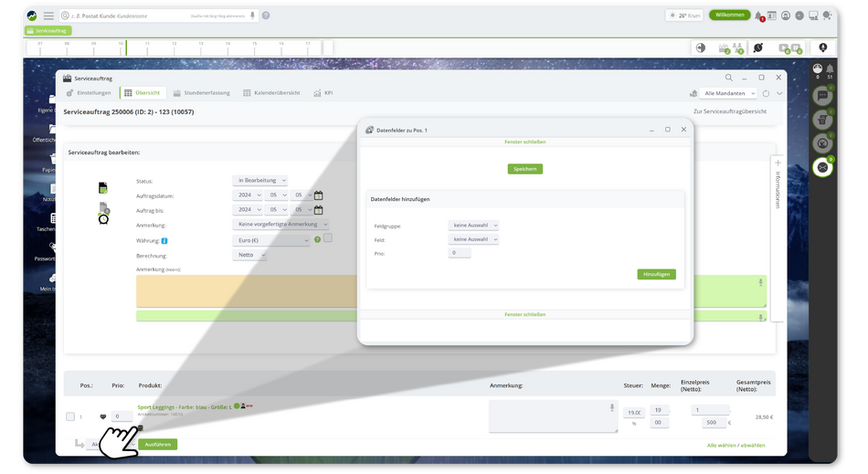This screenshot has width=868, height=474.
Task: Click Alle wählen / abwählen toggle link
Action: 736,445
